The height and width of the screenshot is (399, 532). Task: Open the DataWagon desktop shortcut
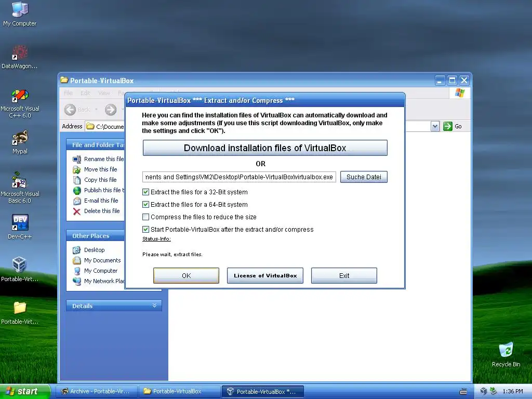[x=20, y=57]
